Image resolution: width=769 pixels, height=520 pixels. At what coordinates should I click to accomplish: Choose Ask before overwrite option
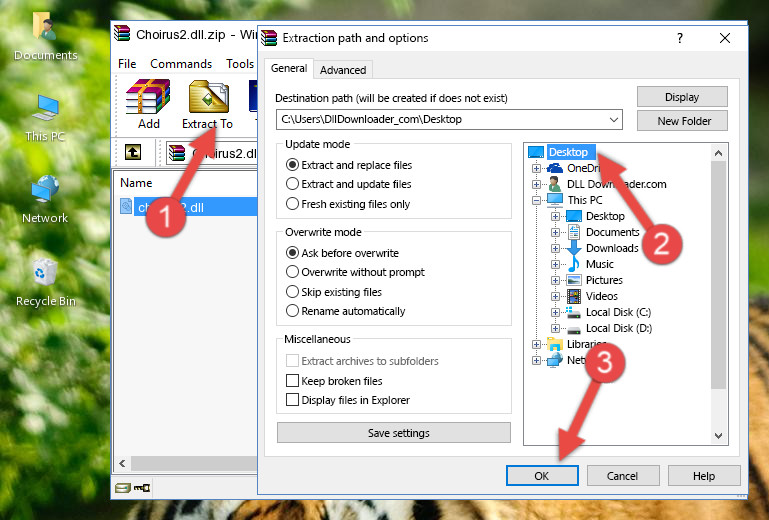point(342,253)
